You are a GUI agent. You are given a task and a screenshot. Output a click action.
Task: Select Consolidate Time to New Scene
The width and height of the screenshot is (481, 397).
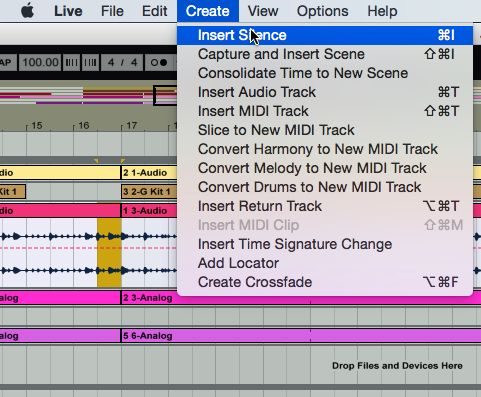point(325,73)
